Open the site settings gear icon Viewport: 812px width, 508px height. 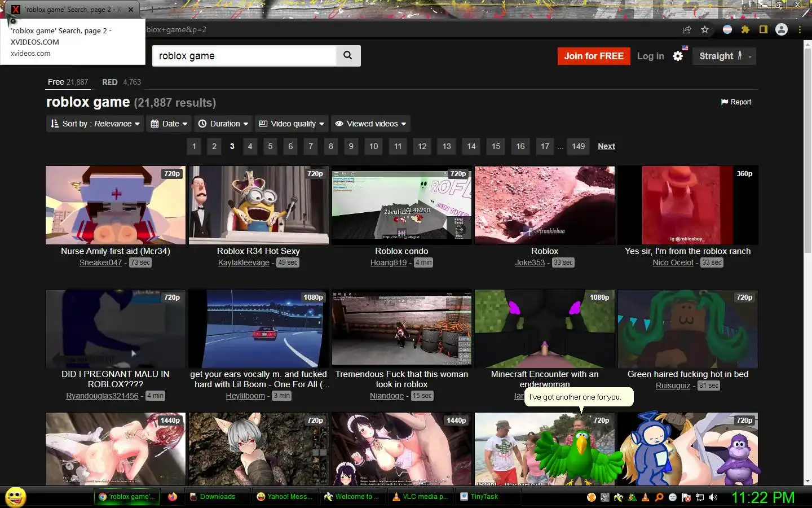point(678,56)
